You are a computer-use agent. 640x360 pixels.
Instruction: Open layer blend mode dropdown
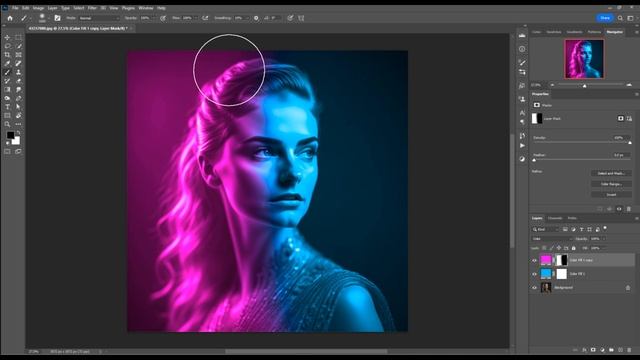coord(551,238)
